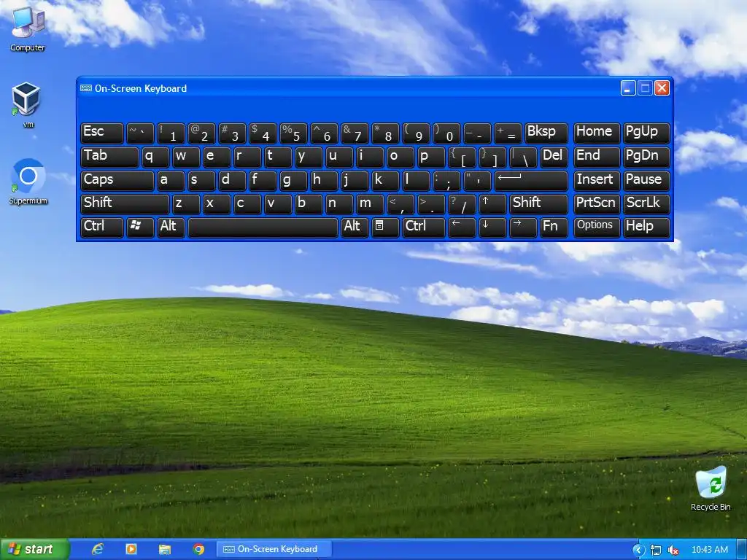
Task: Open the Computer desktop icon
Action: pyautogui.click(x=28, y=28)
